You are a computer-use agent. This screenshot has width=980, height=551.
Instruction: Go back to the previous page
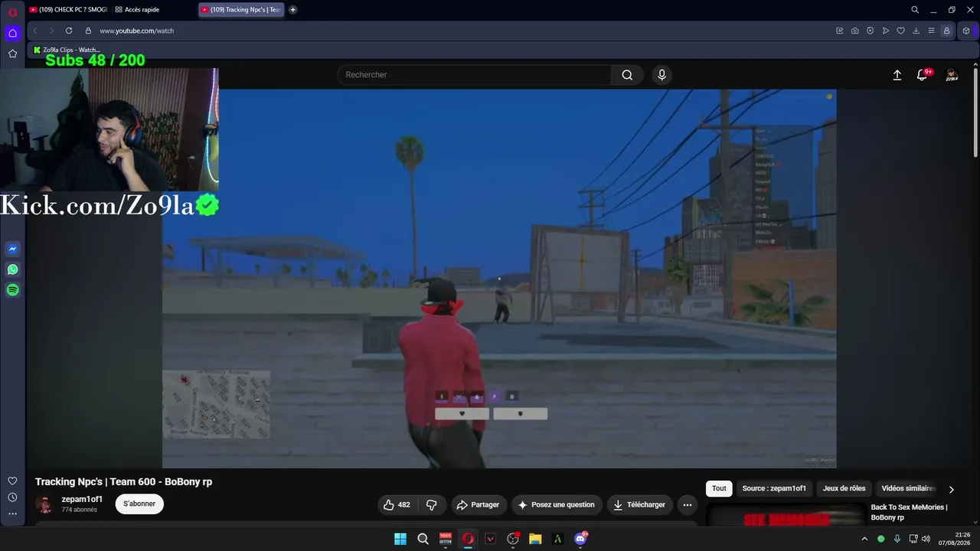coord(35,31)
